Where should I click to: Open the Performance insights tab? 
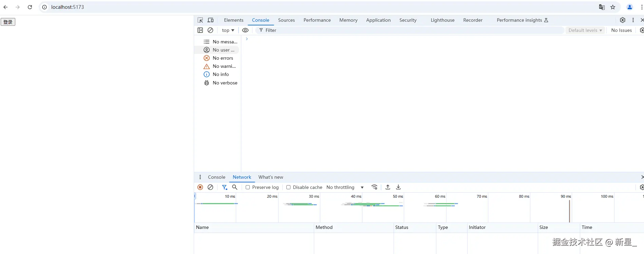(x=523, y=20)
